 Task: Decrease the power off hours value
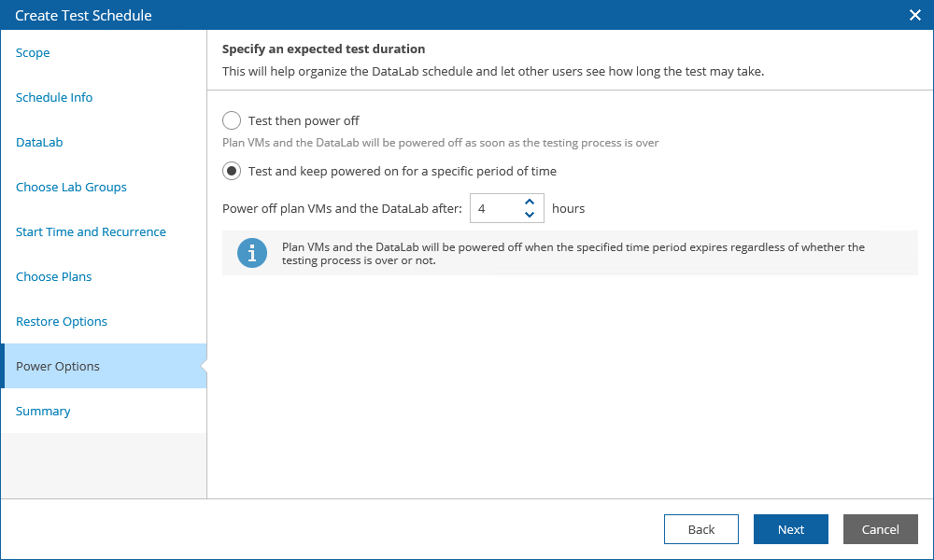530,215
